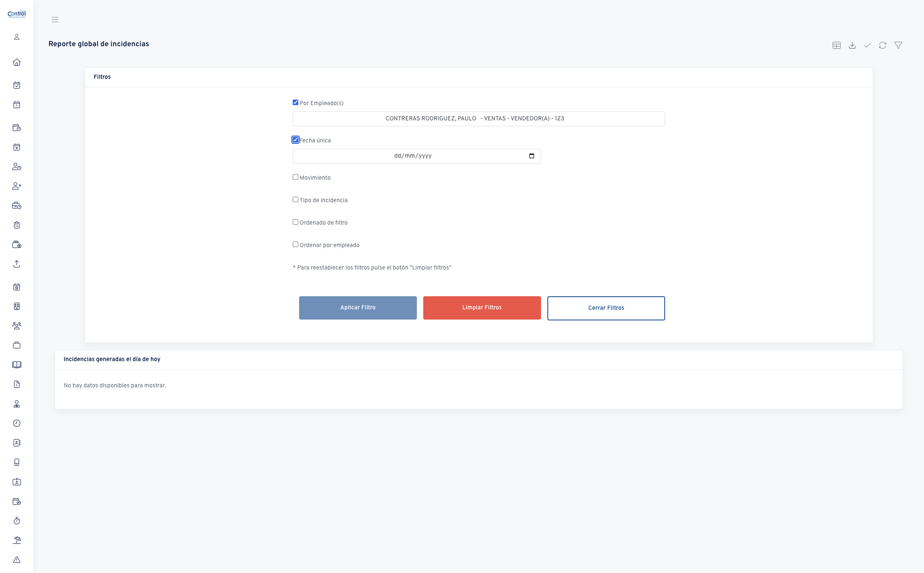924x573 pixels.
Task: Open the calendar with checkmark sidebar icon
Action: 17,85
